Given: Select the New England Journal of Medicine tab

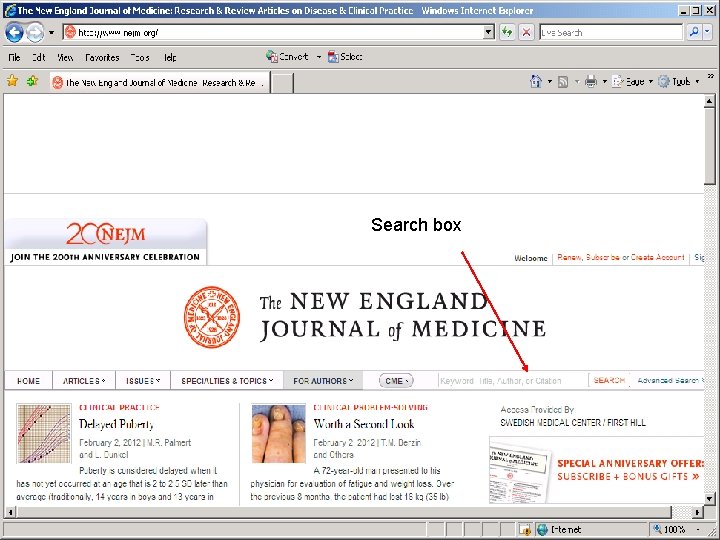Looking at the screenshot, I should (x=160, y=82).
